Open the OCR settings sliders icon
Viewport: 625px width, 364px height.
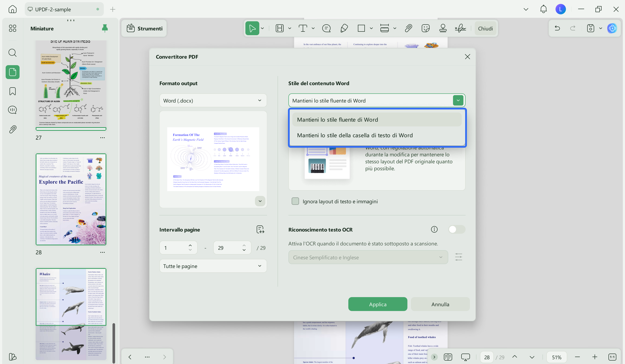[x=459, y=257]
